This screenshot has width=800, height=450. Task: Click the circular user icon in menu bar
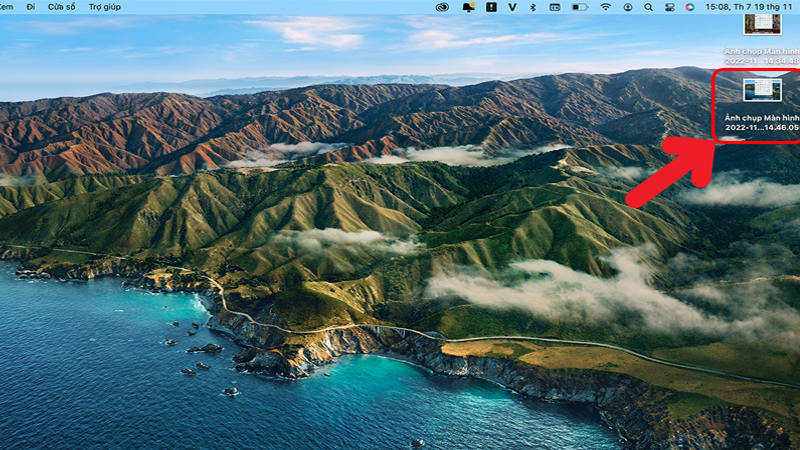(x=627, y=7)
